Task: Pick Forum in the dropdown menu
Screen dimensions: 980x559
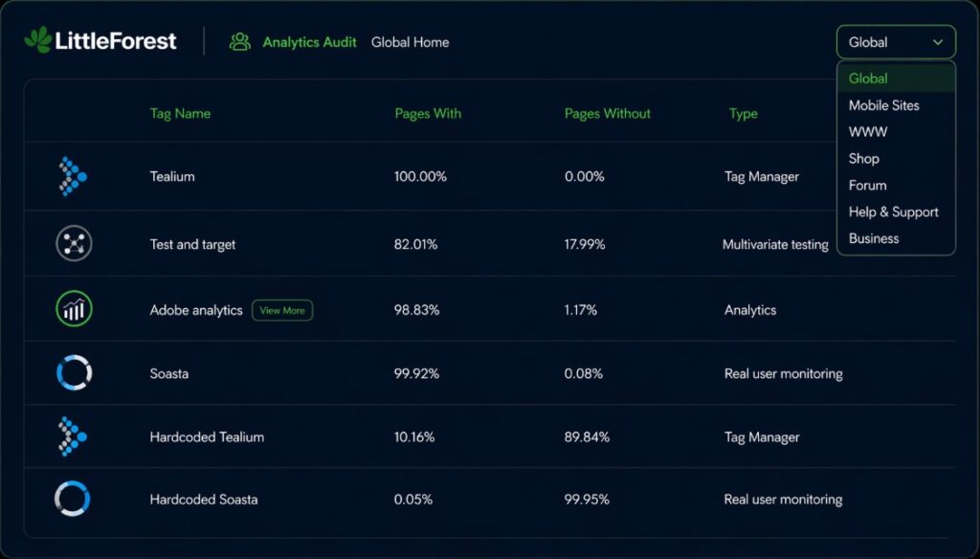Action: point(867,186)
